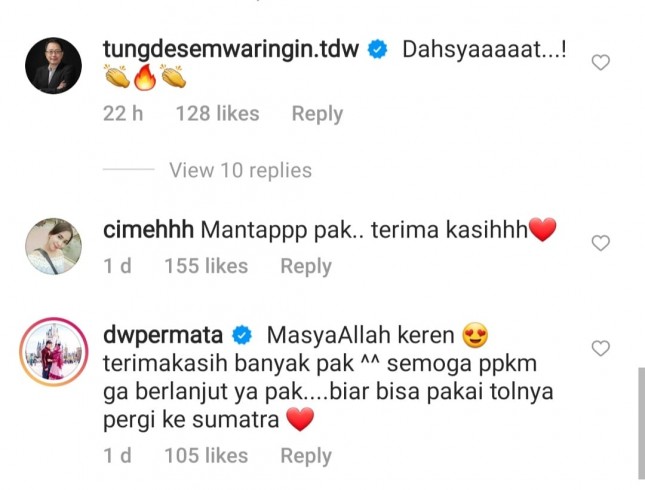Show who gave 155 likes
This screenshot has width=645, height=490.
pyautogui.click(x=206, y=266)
